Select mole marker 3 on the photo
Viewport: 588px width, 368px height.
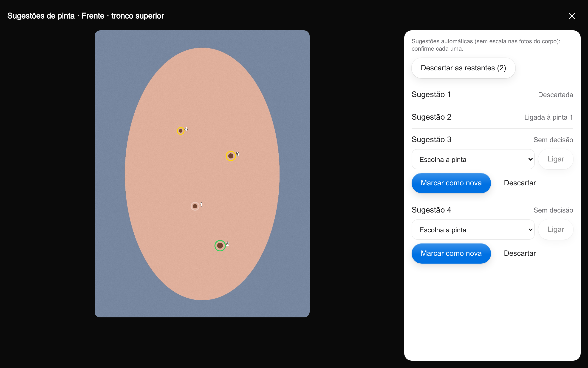(231, 156)
